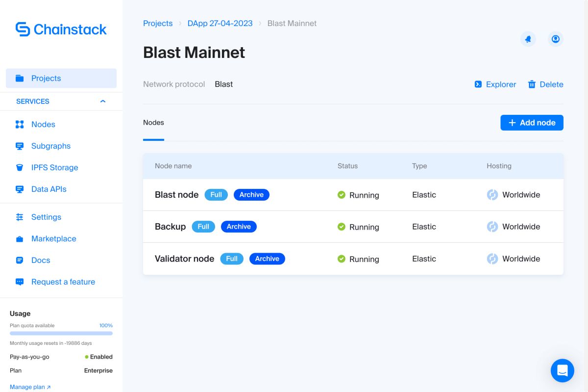Click the Enterprise plan value
Image resolution: width=588 pixels, height=392 pixels.
[x=98, y=370]
